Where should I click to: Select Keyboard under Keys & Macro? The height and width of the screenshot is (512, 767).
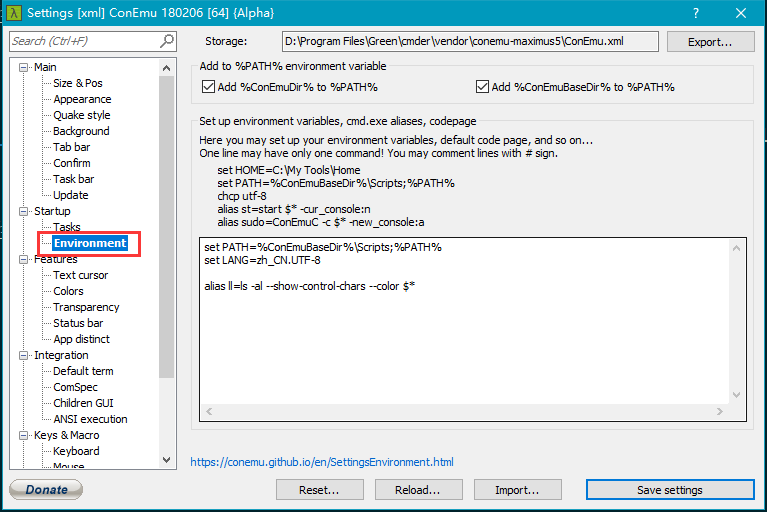tap(76, 451)
